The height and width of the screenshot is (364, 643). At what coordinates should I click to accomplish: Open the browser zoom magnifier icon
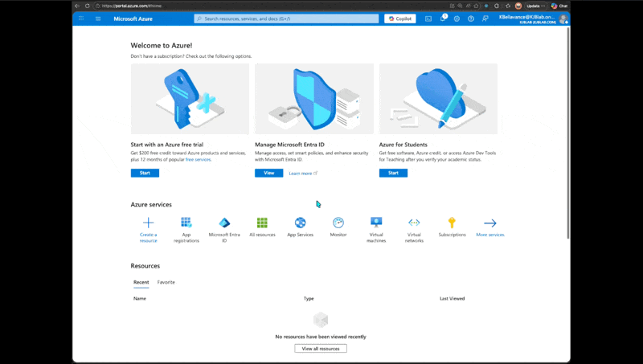click(460, 6)
